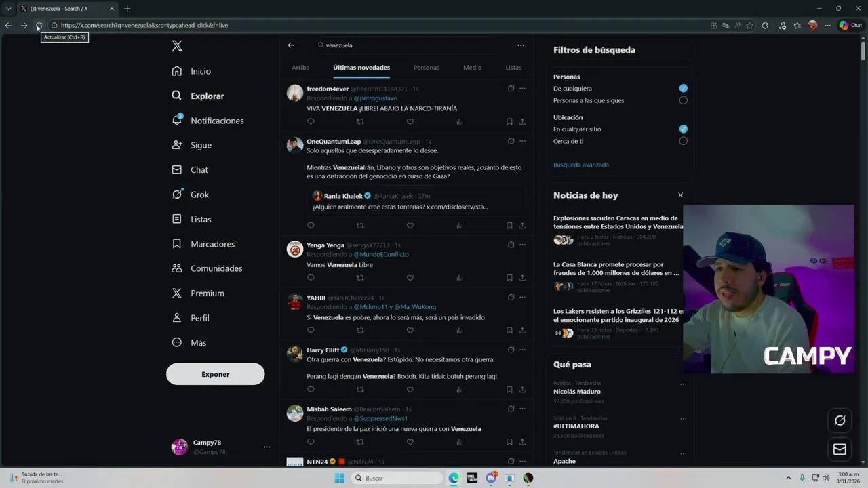Open the Explorar section
Screen dimensions: 868x488
pyautogui.click(x=198, y=96)
